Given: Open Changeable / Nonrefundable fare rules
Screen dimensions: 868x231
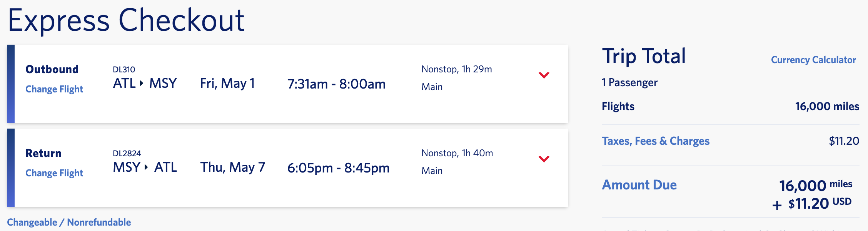Looking at the screenshot, I should point(69,222).
